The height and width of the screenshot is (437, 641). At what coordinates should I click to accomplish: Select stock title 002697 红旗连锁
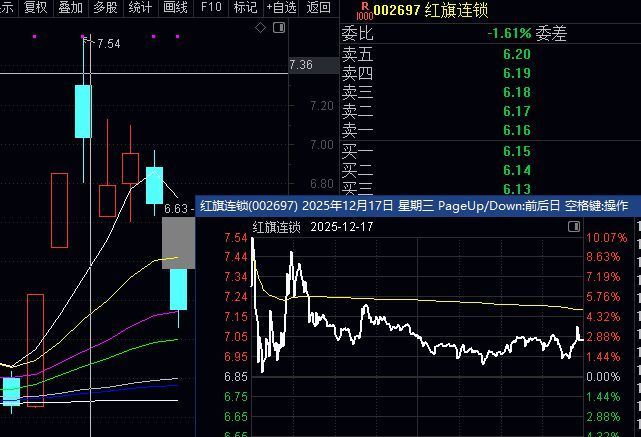[431, 10]
